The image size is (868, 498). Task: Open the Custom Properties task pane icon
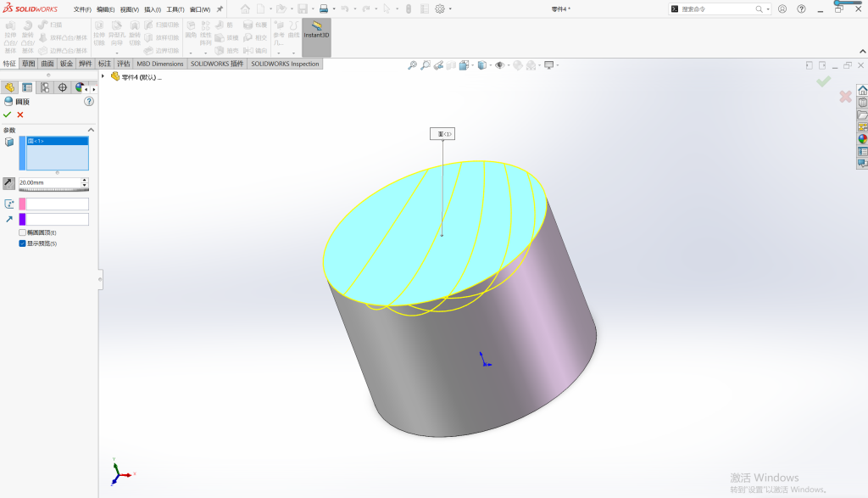click(x=862, y=151)
